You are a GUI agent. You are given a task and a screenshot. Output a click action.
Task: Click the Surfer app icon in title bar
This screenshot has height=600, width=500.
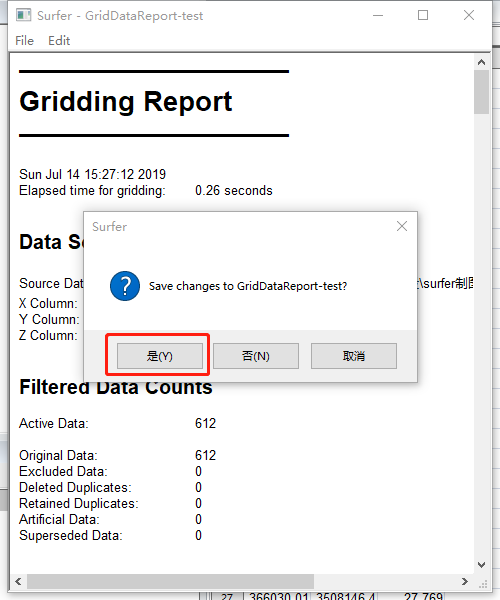tap(23, 15)
